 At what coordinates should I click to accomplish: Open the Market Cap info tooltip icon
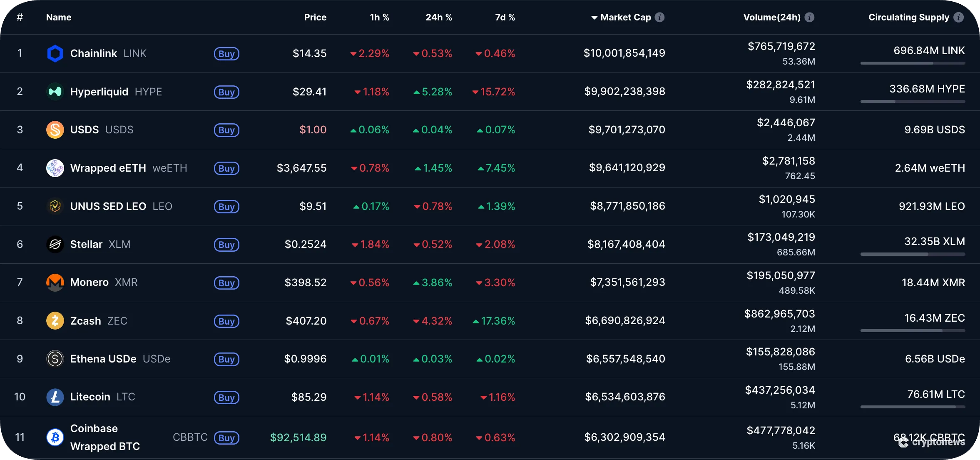point(660,17)
